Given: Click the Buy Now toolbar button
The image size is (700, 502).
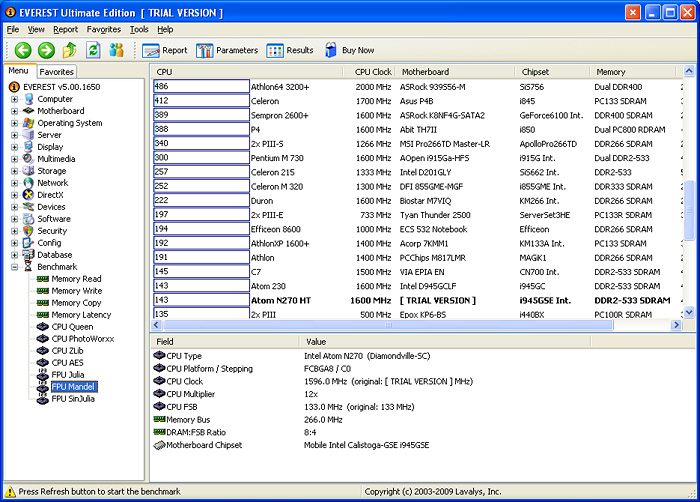Looking at the screenshot, I should pyautogui.click(x=349, y=50).
